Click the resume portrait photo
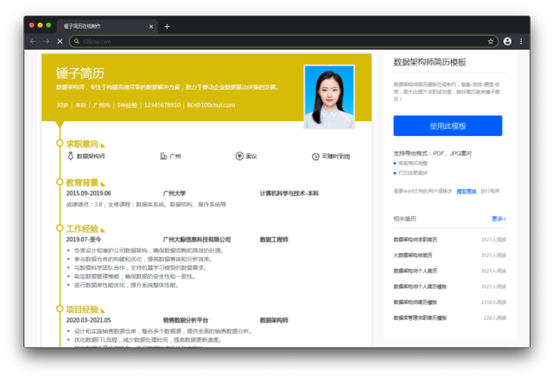The height and width of the screenshot is (379, 554). point(329,97)
